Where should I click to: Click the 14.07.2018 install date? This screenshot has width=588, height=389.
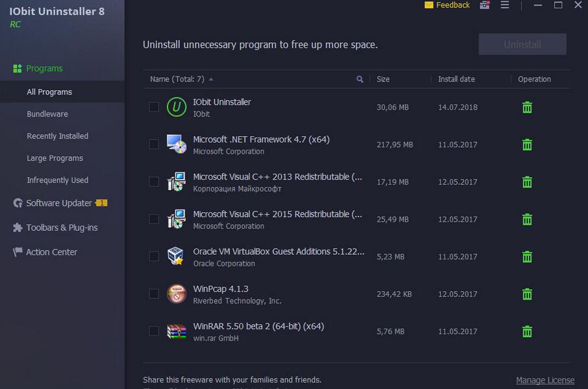tap(458, 107)
